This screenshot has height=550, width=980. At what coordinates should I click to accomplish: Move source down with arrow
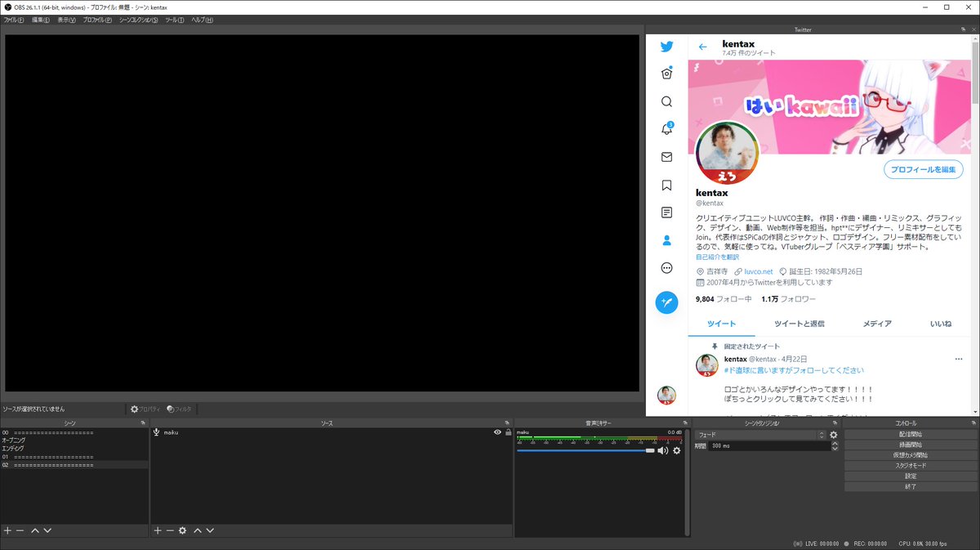(x=210, y=530)
